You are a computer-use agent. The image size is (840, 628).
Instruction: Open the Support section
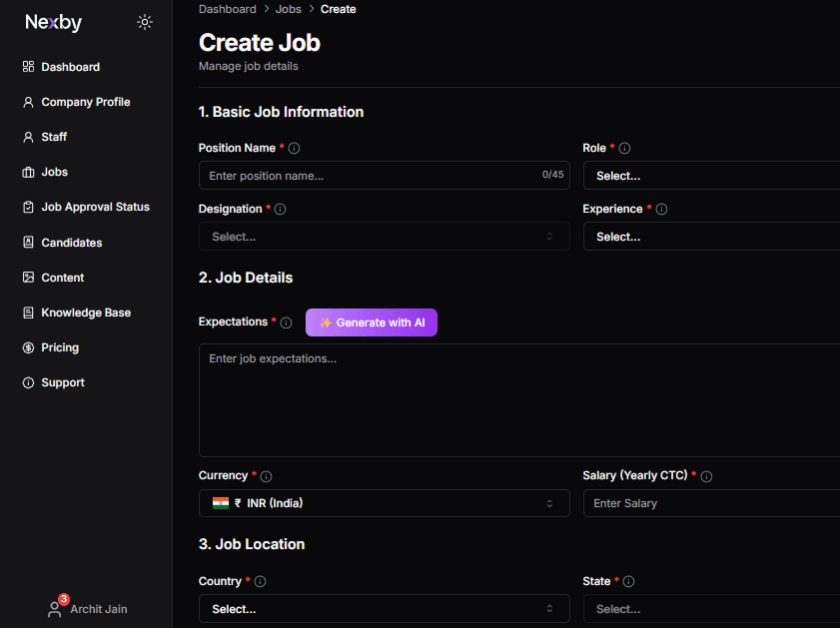pyautogui.click(x=63, y=381)
